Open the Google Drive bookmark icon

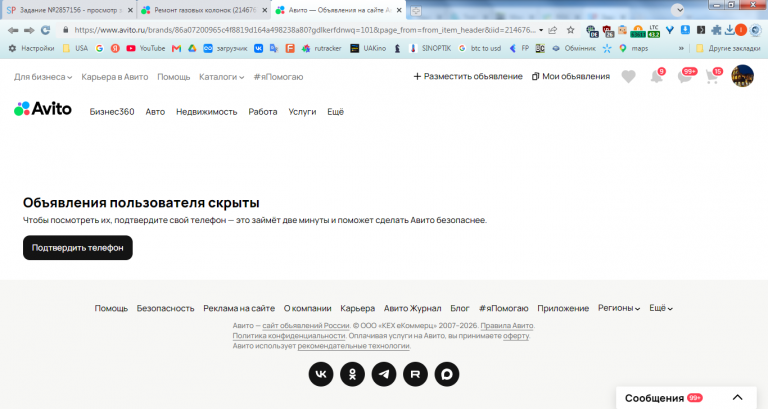(x=192, y=48)
